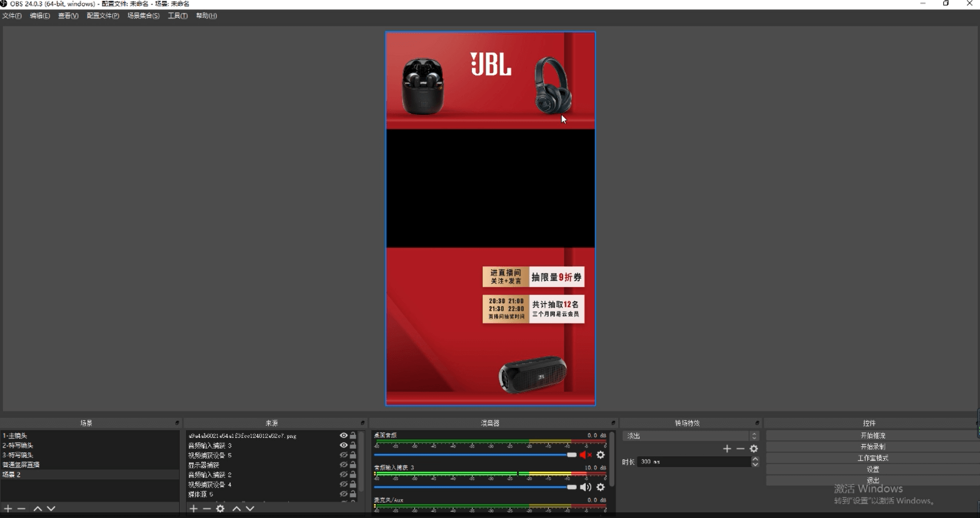Click the sources list scrollbar

coord(362,461)
